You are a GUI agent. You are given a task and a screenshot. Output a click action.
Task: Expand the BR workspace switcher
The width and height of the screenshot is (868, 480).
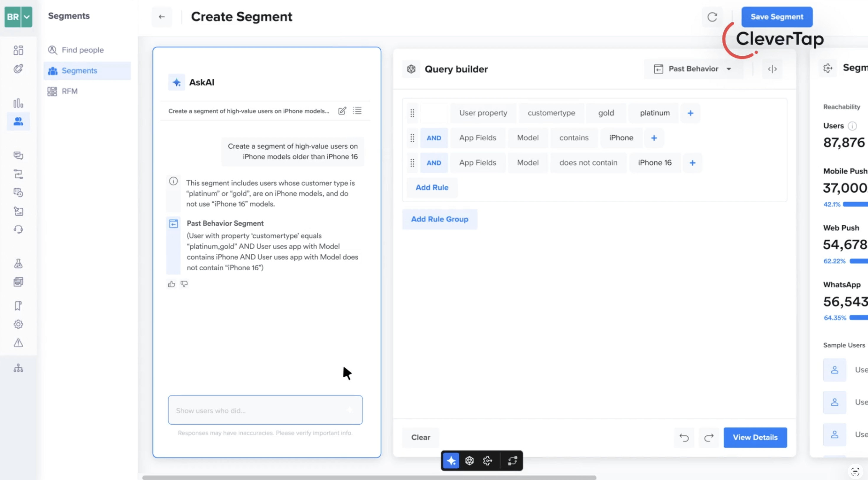(x=27, y=17)
